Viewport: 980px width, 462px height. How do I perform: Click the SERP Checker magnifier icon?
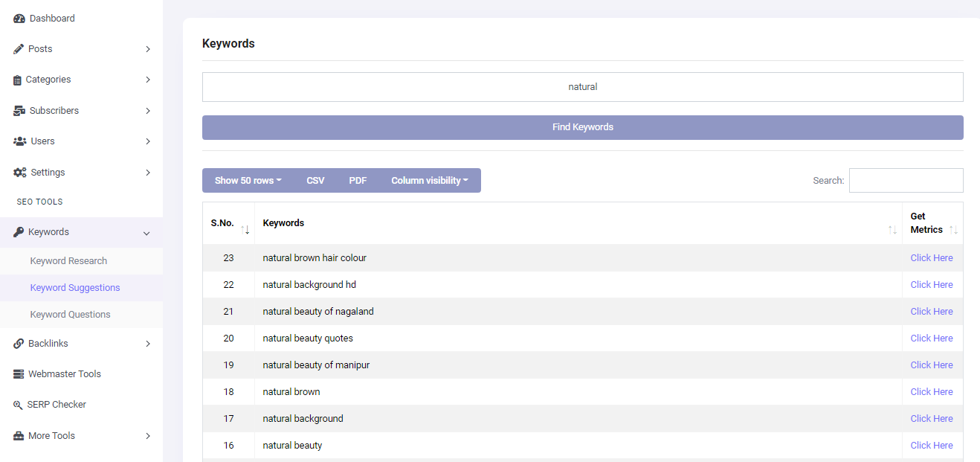coord(19,405)
